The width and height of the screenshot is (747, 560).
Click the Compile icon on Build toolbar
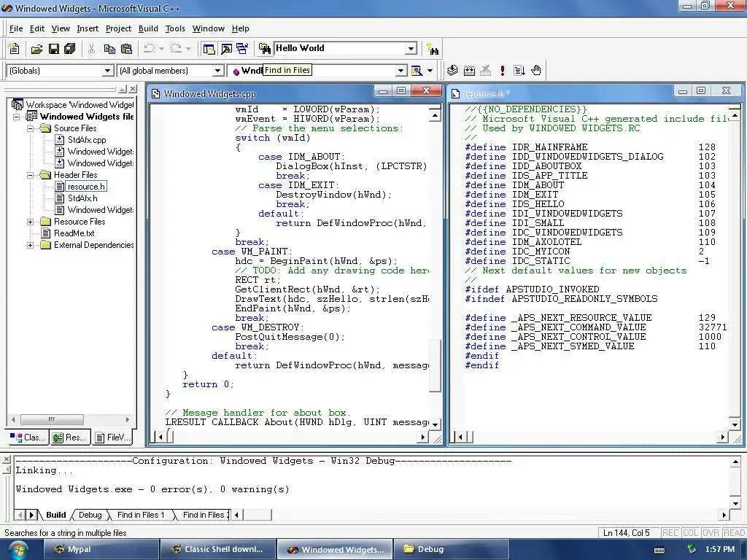[x=452, y=71]
